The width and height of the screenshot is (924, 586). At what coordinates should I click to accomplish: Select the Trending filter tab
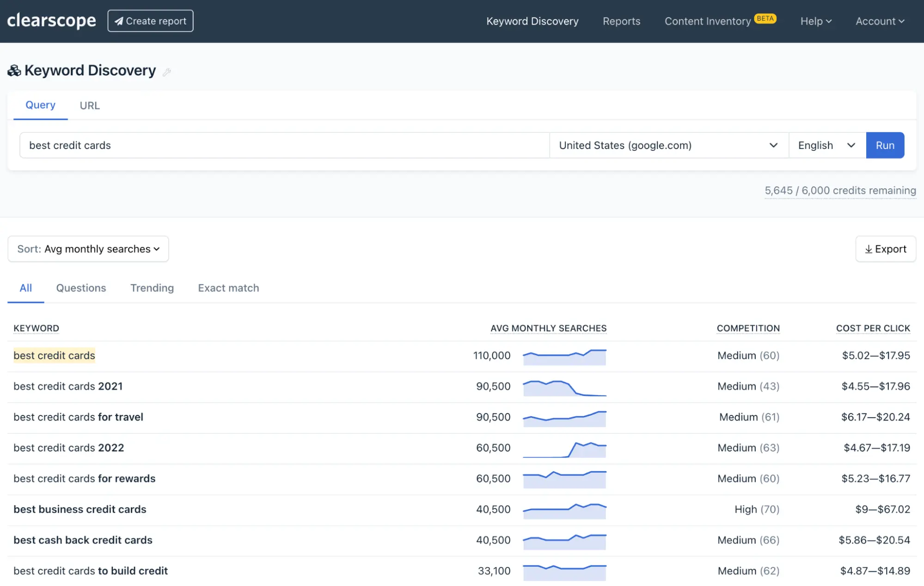(x=152, y=288)
